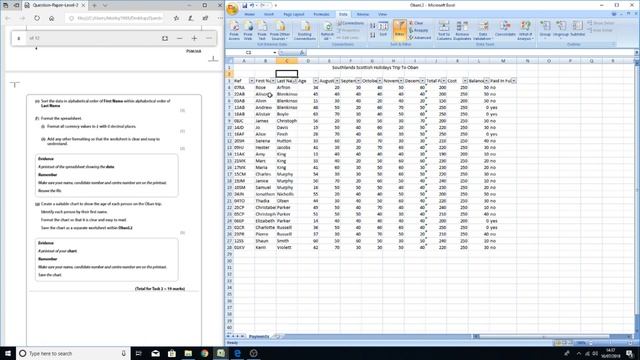Screen dimensions: 640x360
Task: Sort A to Z ascending icon
Action: pos(373,26)
